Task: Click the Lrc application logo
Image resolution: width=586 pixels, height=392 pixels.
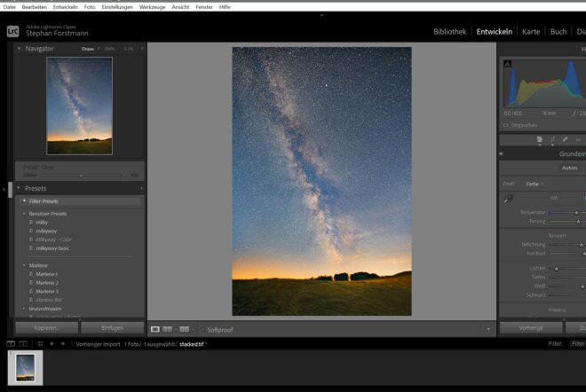Action: coord(12,31)
